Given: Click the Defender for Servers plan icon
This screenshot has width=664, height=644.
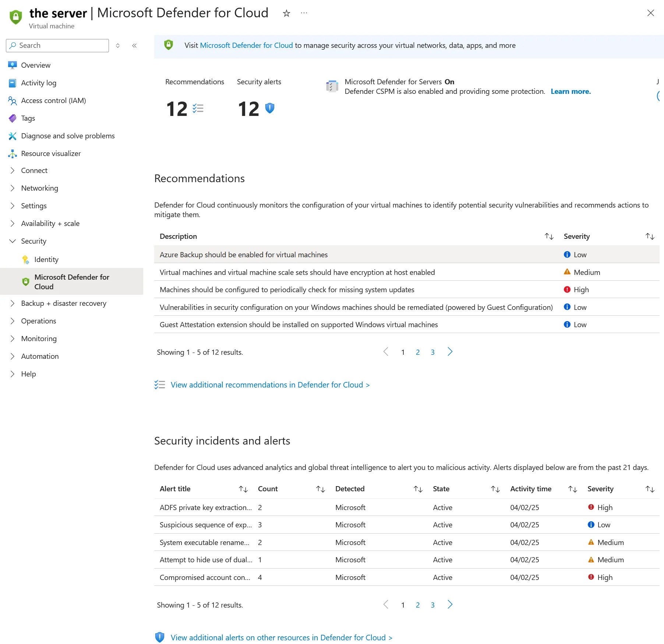Looking at the screenshot, I should click(x=332, y=86).
